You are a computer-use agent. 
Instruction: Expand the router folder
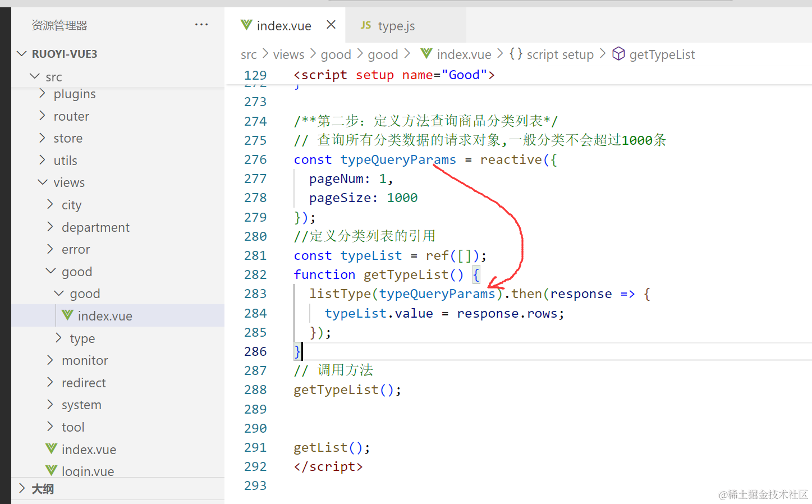[71, 116]
